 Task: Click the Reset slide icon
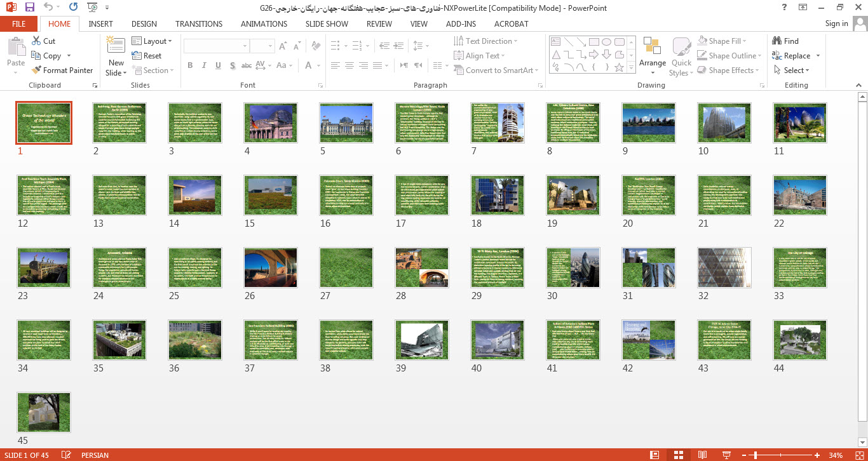pyautogui.click(x=137, y=56)
